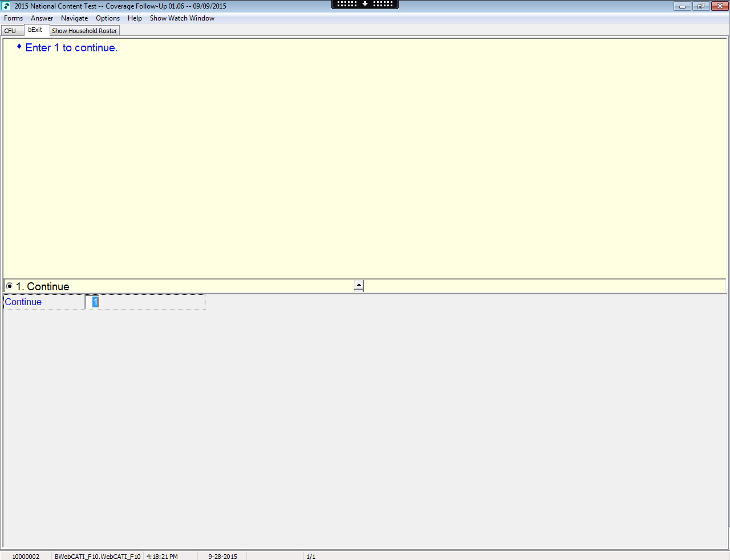Restore down the Coverage Follow-Up window
Screen dimensions: 730x560
tap(700, 6)
